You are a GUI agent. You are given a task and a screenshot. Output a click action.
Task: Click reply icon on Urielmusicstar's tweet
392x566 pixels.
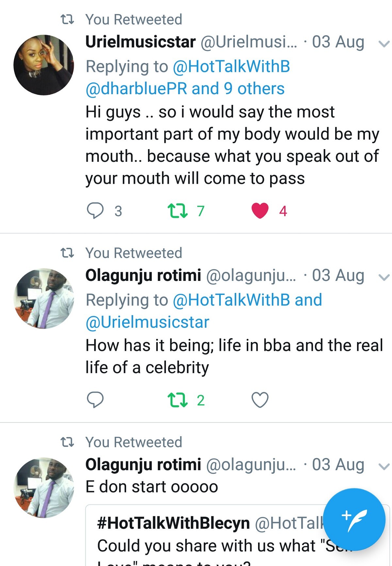[x=95, y=211]
